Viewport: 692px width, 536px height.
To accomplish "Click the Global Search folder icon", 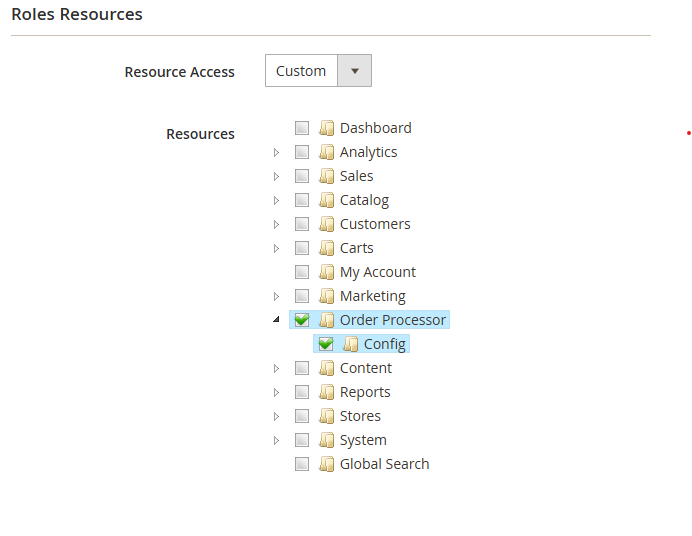I will (326, 464).
